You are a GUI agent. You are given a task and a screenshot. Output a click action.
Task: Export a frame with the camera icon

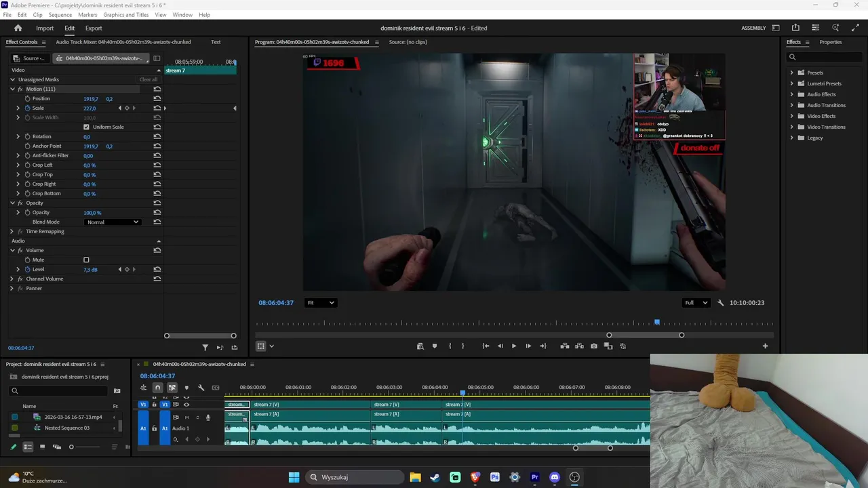pyautogui.click(x=594, y=346)
